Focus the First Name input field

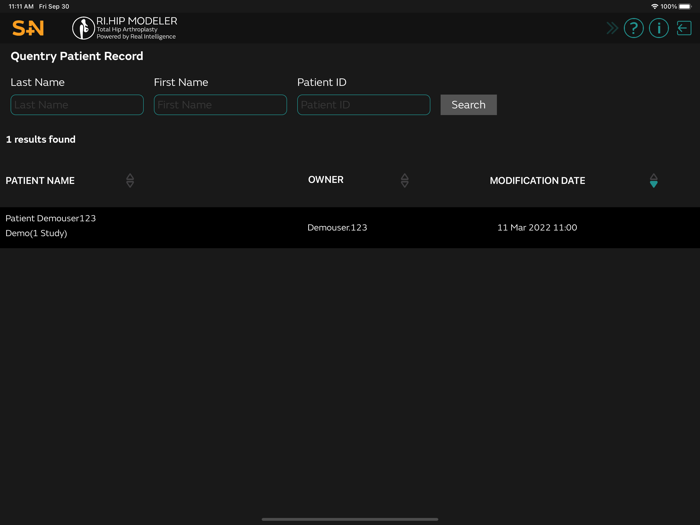[220, 104]
